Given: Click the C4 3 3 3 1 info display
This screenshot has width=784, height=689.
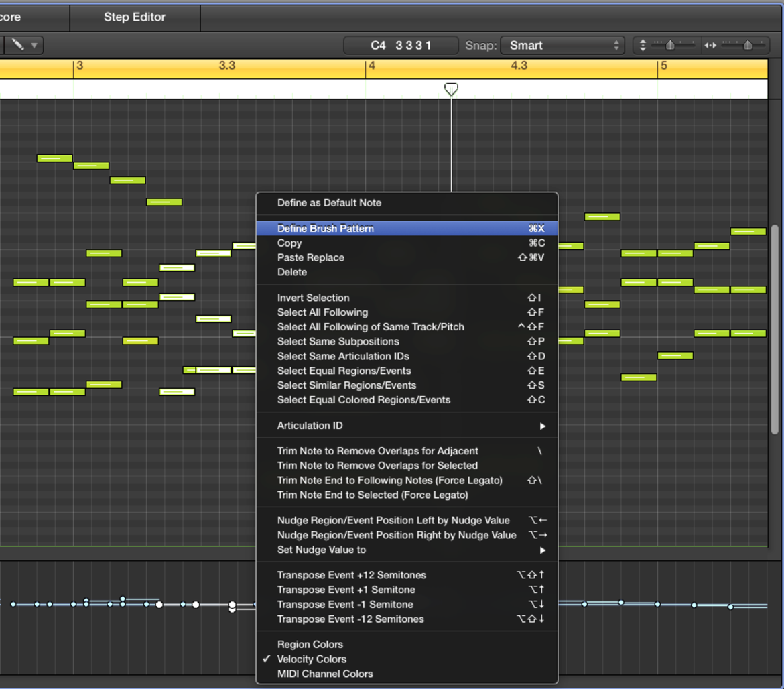Looking at the screenshot, I should coord(401,45).
